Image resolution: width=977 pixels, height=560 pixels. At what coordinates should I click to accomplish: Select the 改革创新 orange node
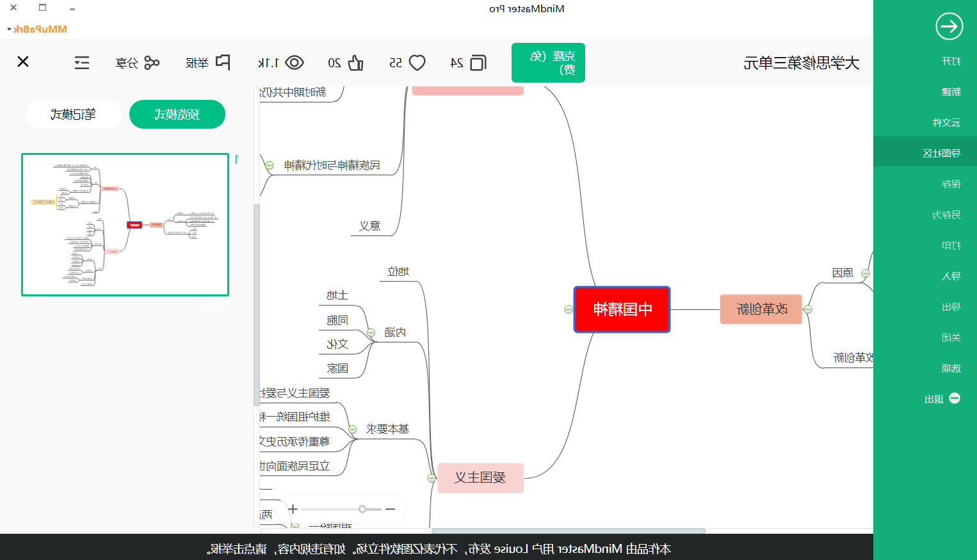click(x=761, y=310)
